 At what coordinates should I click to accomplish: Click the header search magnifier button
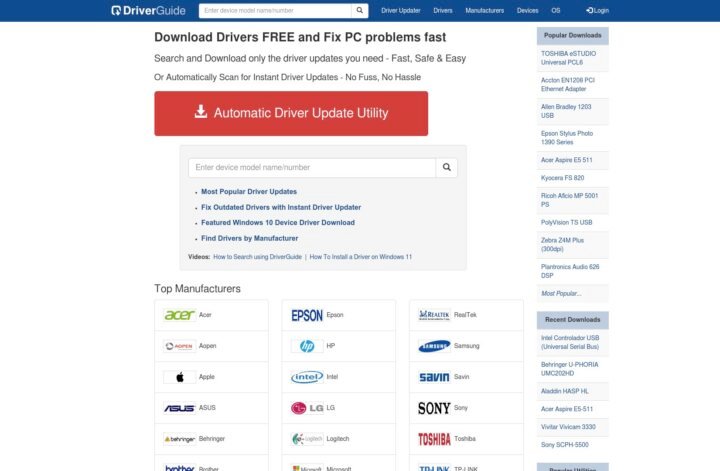pyautogui.click(x=360, y=11)
